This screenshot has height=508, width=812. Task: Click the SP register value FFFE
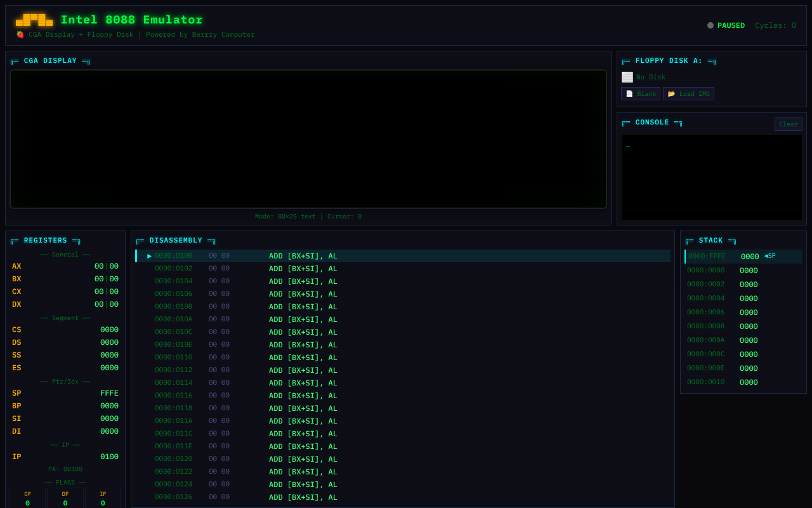click(x=109, y=393)
